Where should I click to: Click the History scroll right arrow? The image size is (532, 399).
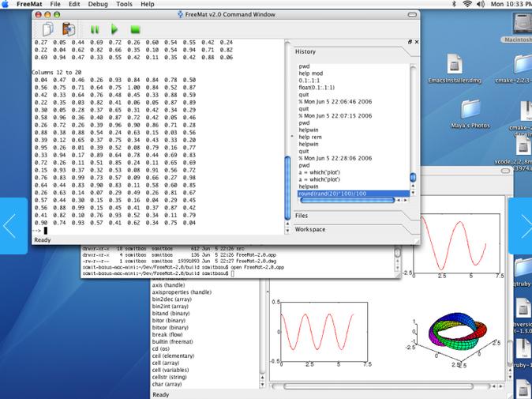406,201
